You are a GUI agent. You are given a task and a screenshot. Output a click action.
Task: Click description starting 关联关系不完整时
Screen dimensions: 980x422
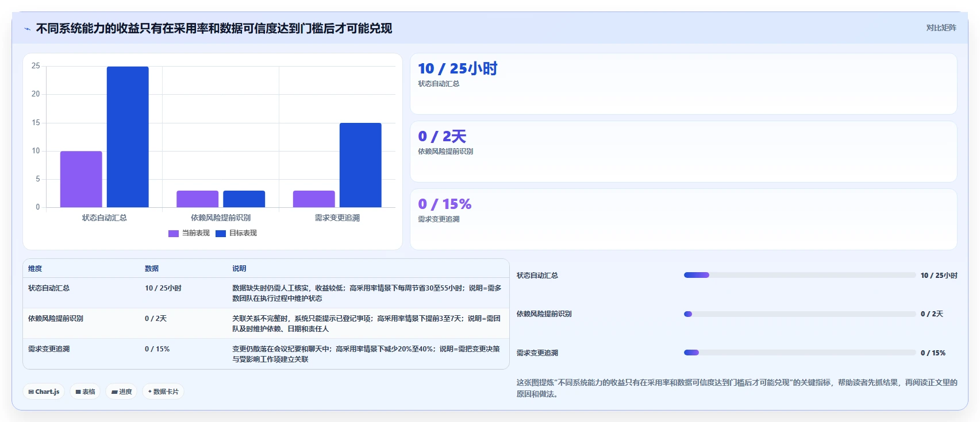coord(367,324)
